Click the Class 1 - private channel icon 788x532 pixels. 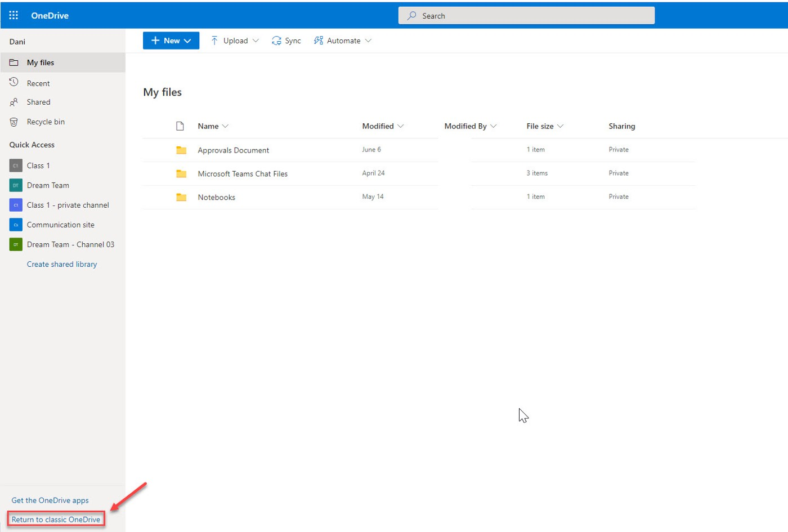click(16, 205)
